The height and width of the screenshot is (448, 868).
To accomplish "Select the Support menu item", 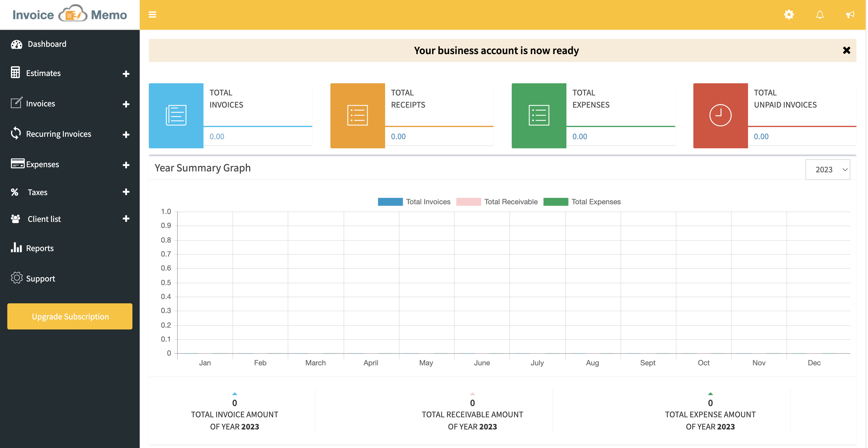I will [40, 278].
